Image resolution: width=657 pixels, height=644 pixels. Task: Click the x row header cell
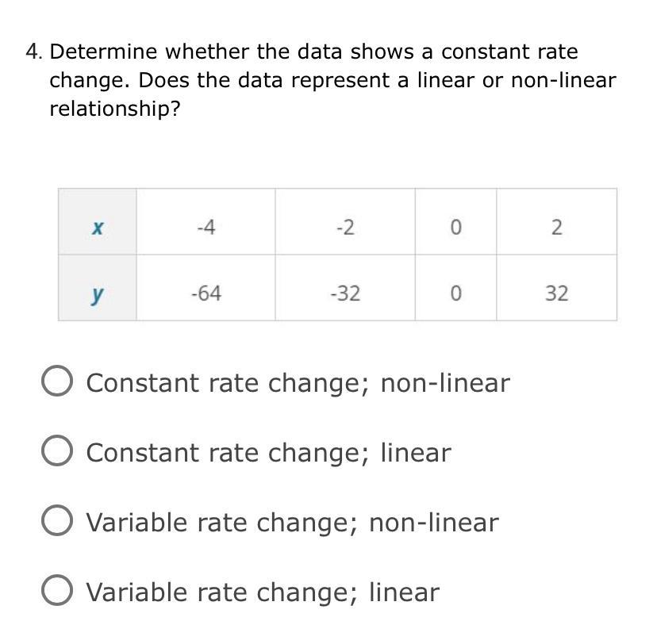(x=97, y=228)
